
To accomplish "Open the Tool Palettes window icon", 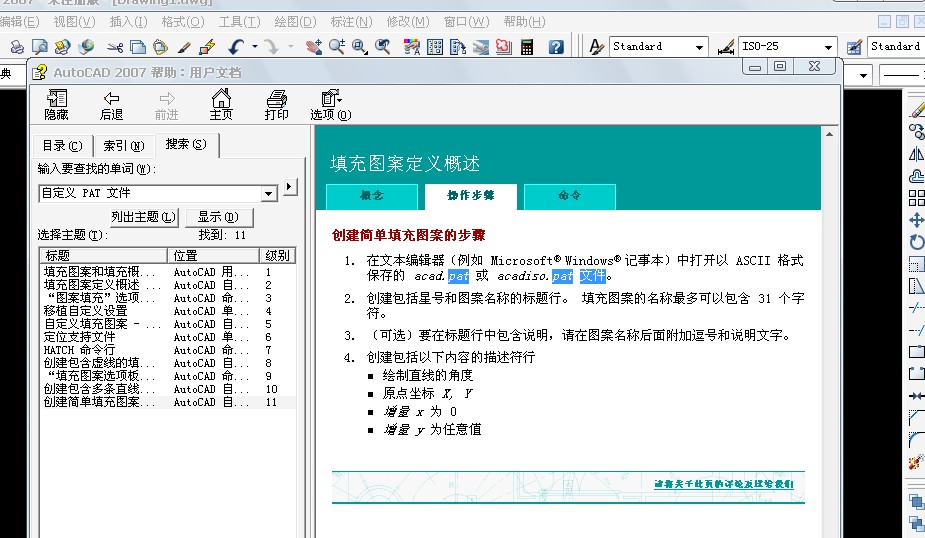I will point(458,47).
